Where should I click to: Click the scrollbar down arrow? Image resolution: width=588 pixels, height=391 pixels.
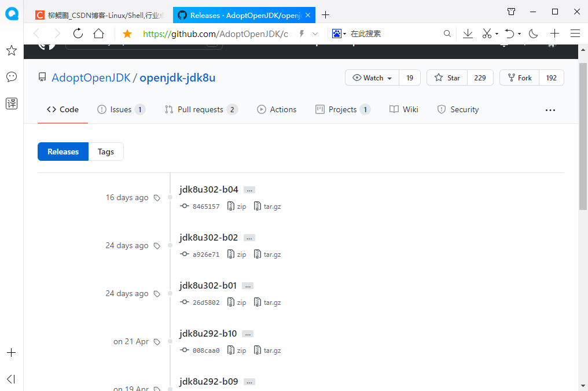coord(583,386)
